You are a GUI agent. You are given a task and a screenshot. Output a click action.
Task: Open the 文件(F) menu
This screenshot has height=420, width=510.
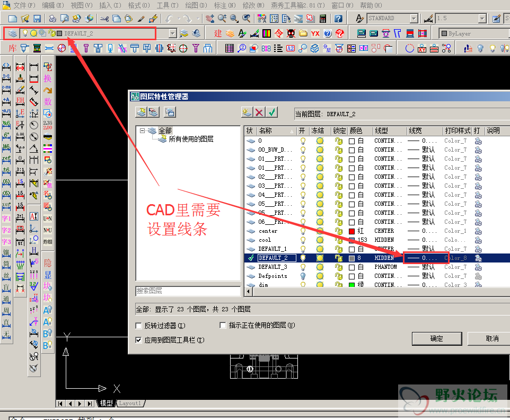(24, 5)
